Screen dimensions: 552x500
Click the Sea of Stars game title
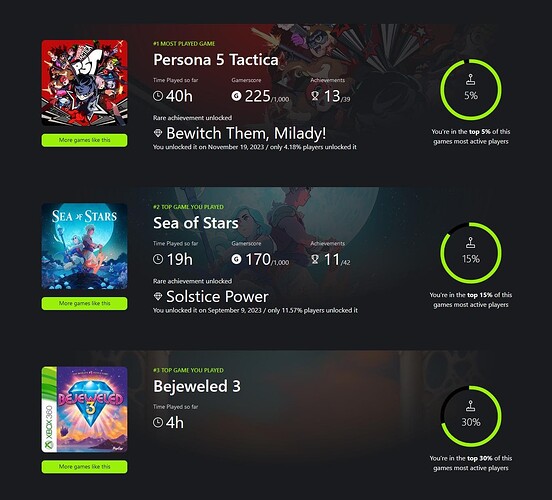(196, 223)
